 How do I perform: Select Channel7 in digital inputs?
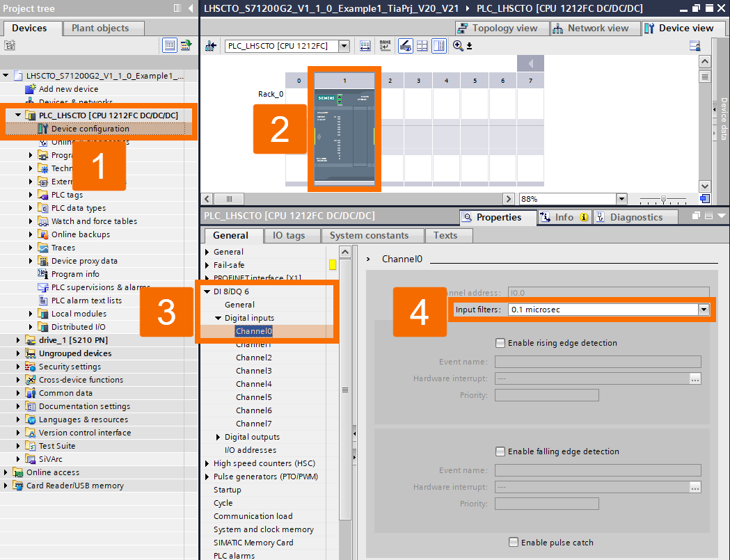point(254,424)
